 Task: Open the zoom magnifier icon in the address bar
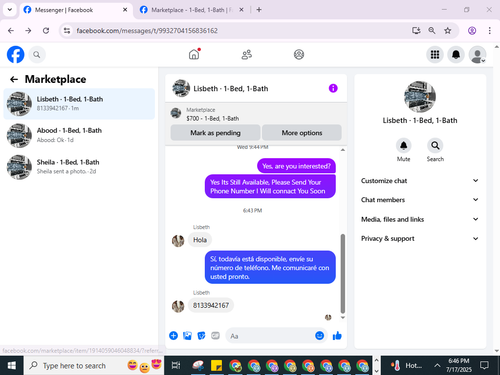click(432, 31)
